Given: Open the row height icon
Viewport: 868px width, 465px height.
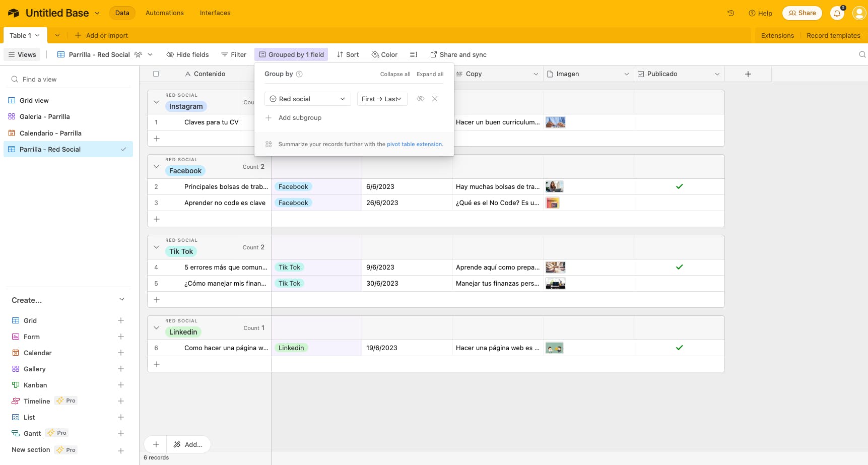Looking at the screenshot, I should (414, 54).
